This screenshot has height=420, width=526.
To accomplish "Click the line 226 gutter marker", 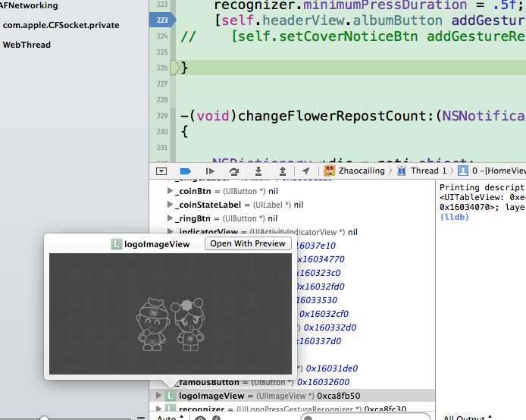I will [175, 67].
